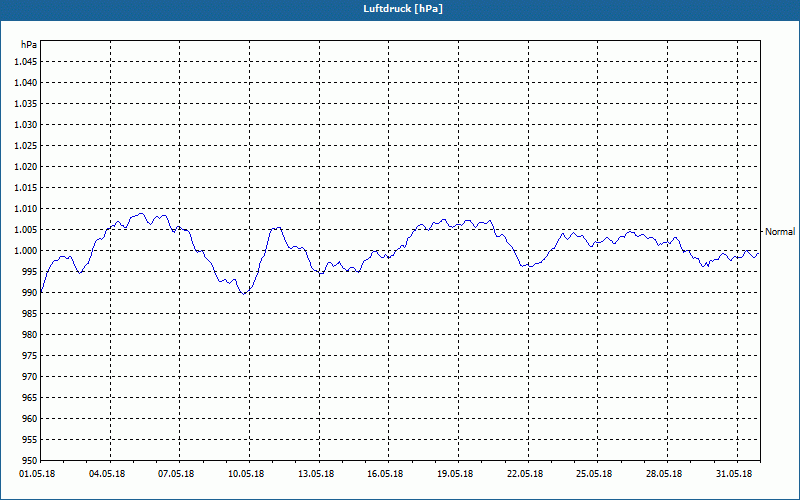800x500 pixels.
Task: Select the 995 pressure label
Action: tap(31, 271)
